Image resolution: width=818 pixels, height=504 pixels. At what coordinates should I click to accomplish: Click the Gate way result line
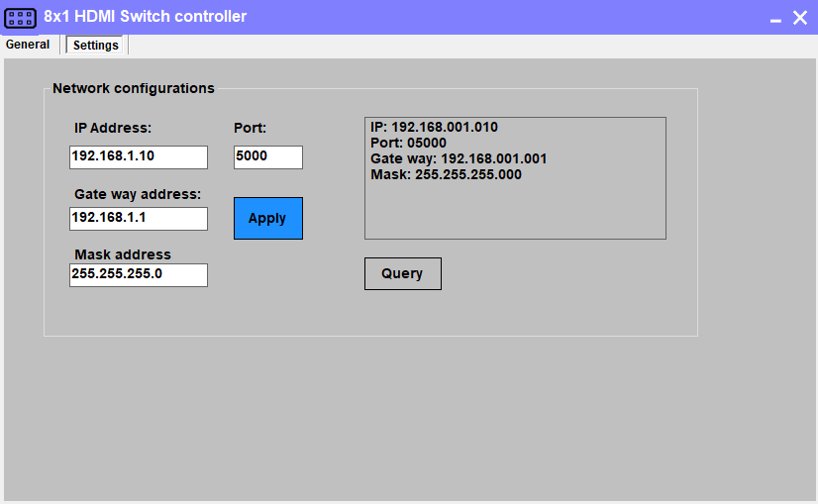459,158
